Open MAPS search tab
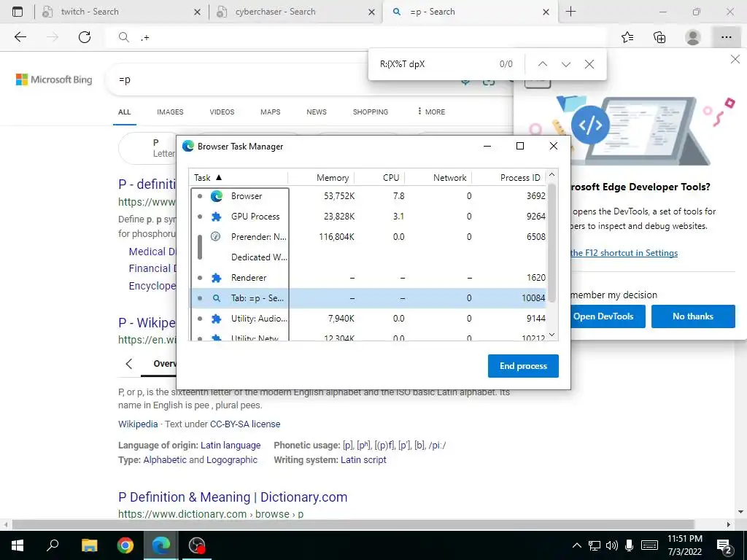Screen dimensions: 747x560 tap(270, 112)
